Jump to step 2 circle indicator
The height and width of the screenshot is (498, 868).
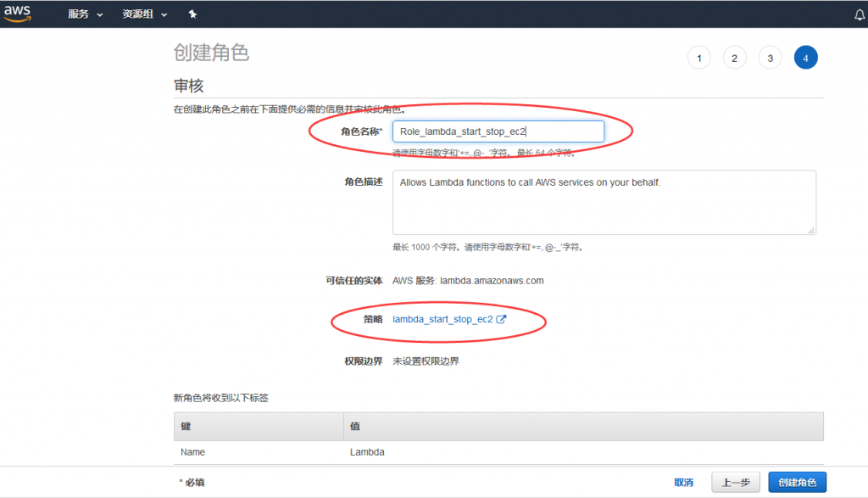(734, 59)
